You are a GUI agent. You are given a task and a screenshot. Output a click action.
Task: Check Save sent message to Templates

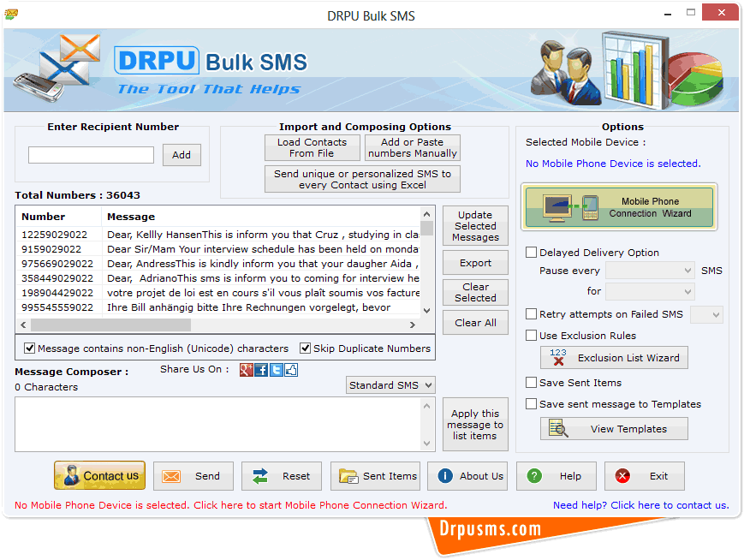coord(531,404)
